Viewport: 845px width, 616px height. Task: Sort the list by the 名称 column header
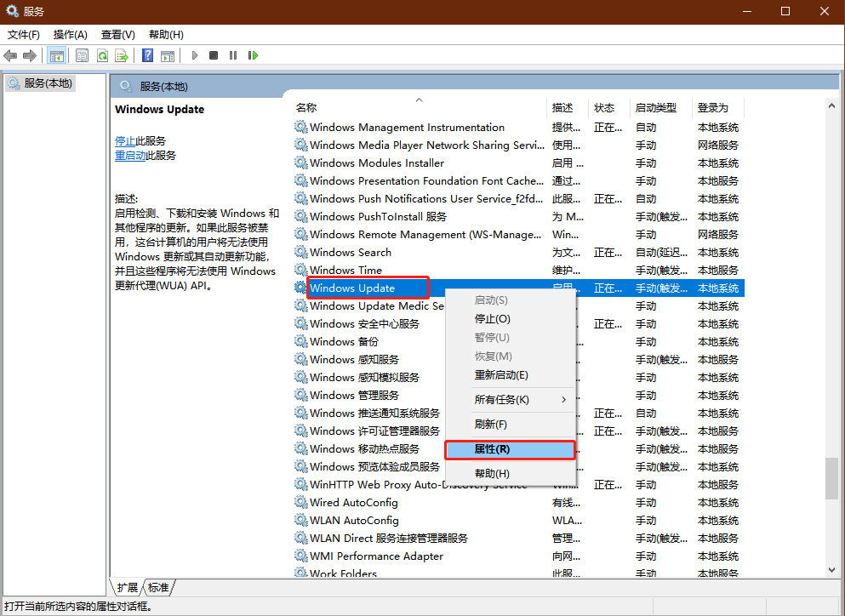click(306, 108)
